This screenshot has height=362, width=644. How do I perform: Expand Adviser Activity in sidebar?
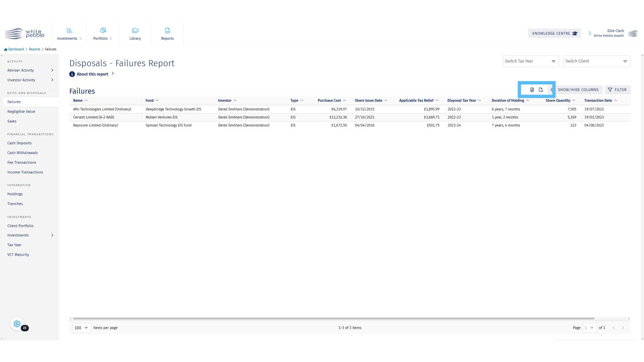[30, 70]
